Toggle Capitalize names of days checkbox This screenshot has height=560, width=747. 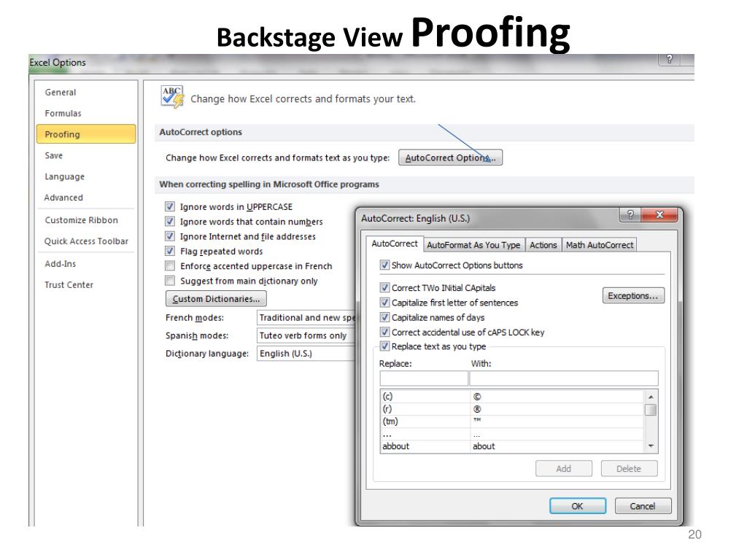coord(384,317)
